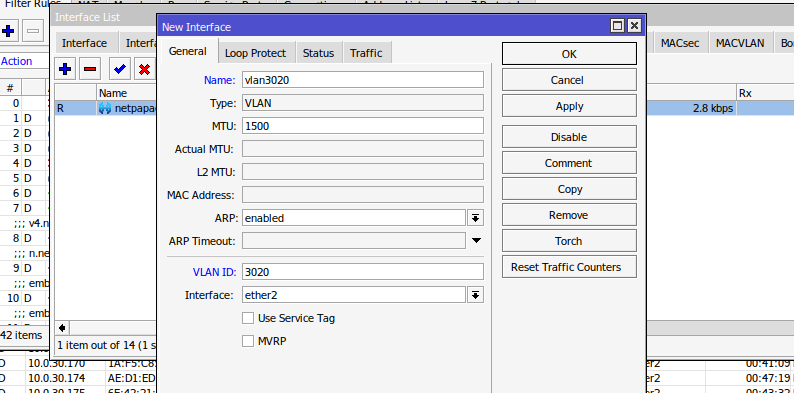Viewport: 794px width, 393px height.
Task: Click the blue checkmark enable icon in Interface List
Action: tap(120, 69)
